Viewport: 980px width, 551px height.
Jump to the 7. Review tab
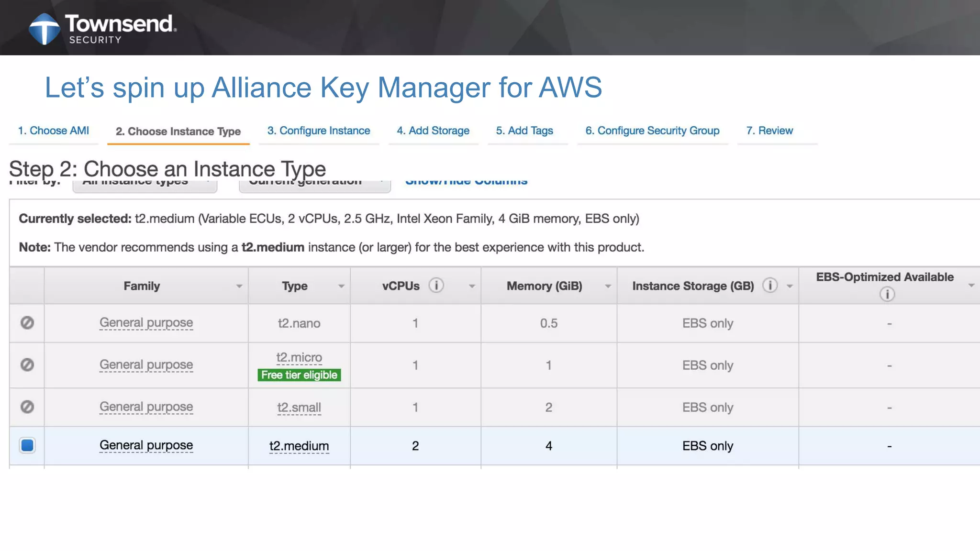(769, 131)
